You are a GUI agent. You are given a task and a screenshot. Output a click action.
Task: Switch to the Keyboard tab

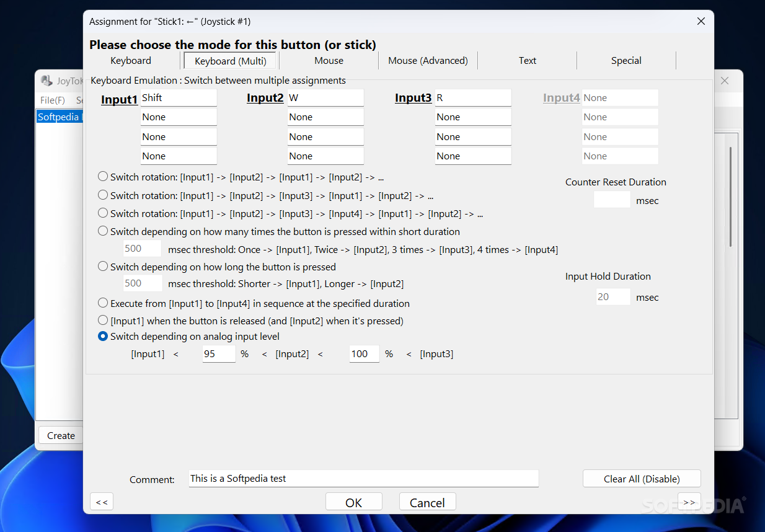pos(131,61)
